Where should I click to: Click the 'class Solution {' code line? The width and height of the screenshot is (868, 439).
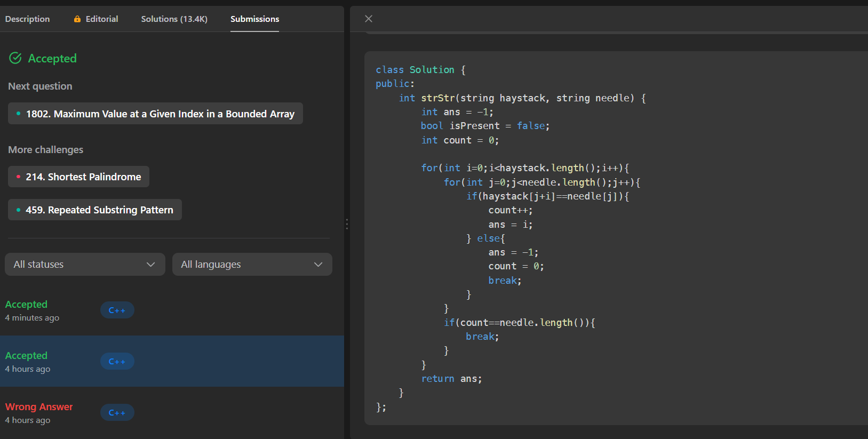point(420,70)
